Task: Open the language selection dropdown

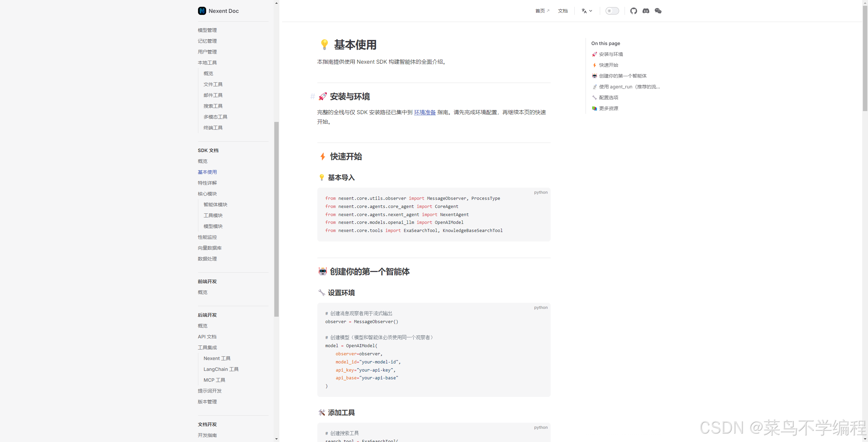Action: point(587,11)
